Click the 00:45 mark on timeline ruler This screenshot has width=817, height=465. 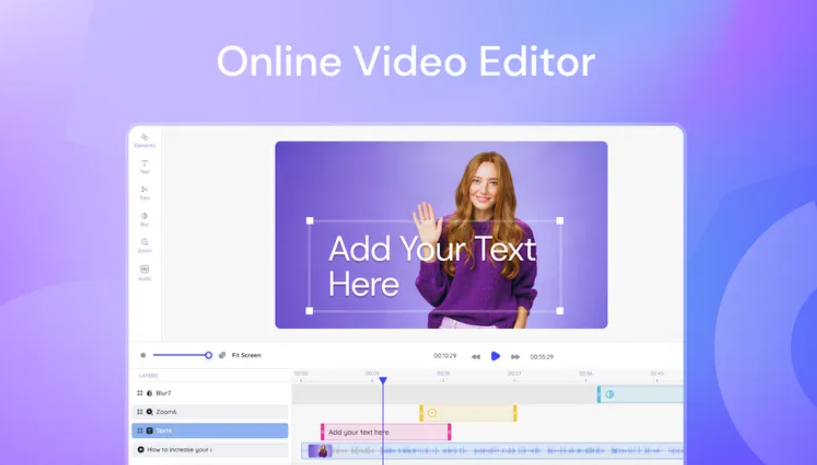pyautogui.click(x=657, y=373)
